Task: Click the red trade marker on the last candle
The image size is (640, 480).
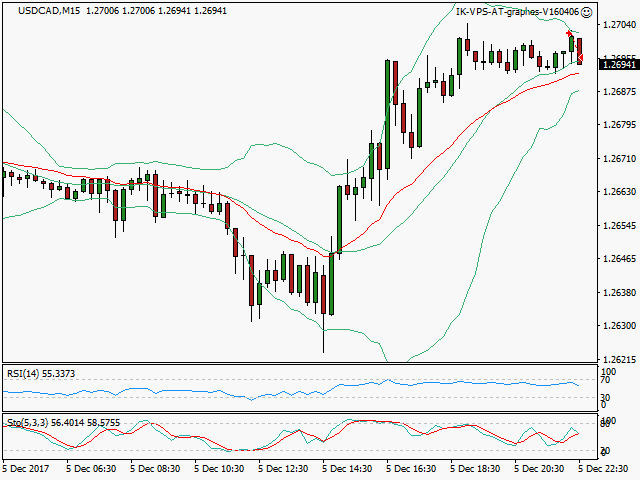Action: 581,59
